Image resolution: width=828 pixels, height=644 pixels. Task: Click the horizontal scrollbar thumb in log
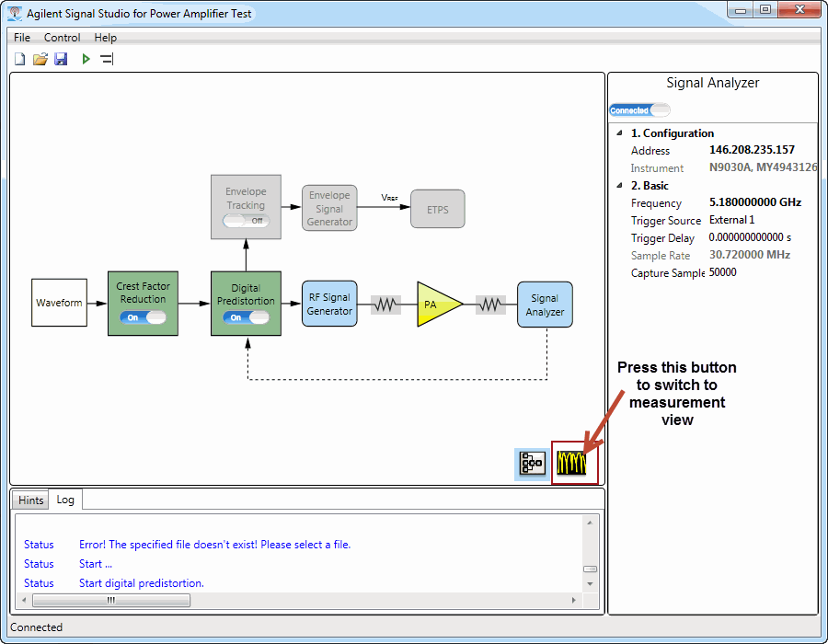[x=111, y=600]
